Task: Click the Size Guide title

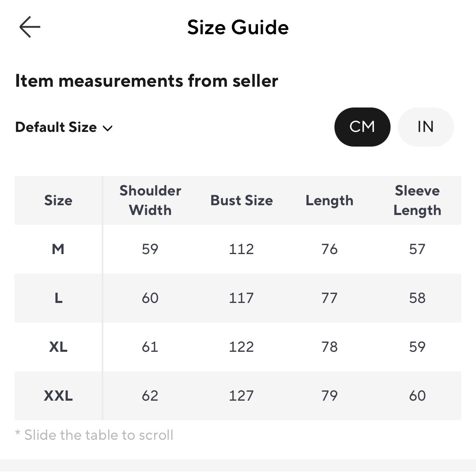Action: 238,27
